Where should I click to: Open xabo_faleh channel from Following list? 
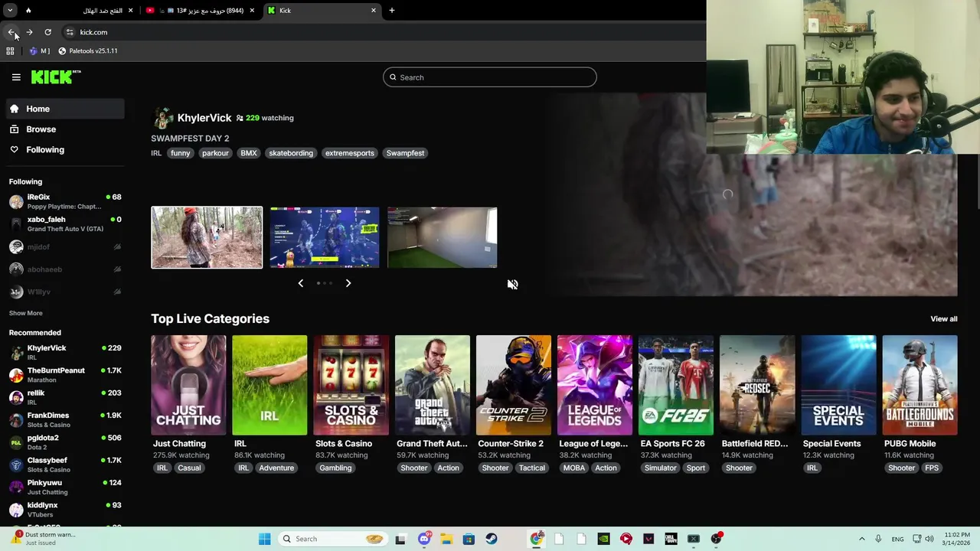[66, 223]
